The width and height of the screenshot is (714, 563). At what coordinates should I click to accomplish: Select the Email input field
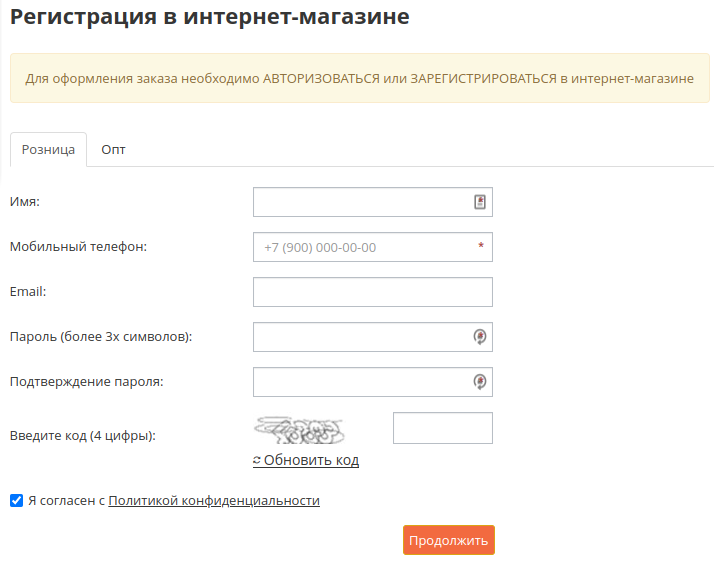point(373,292)
